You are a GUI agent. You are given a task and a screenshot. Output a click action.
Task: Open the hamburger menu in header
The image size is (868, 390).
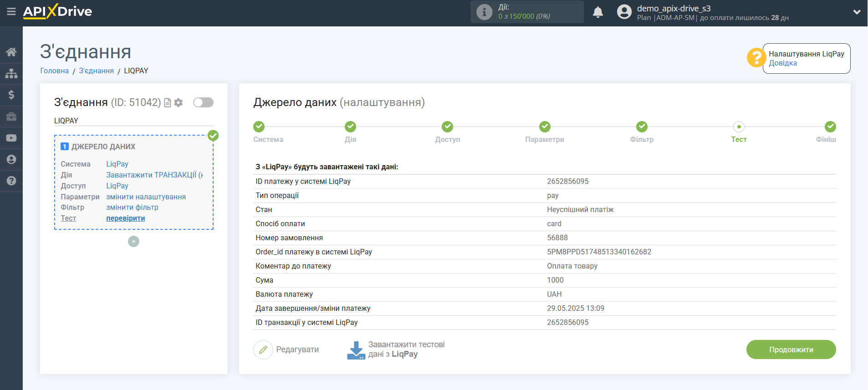point(11,11)
